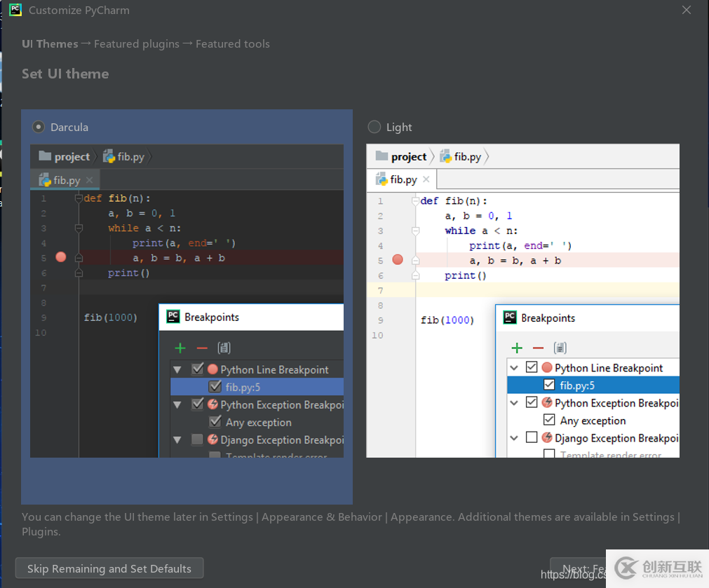Click fib.py breadcrumb python icon in Darcula preview

[x=109, y=156]
